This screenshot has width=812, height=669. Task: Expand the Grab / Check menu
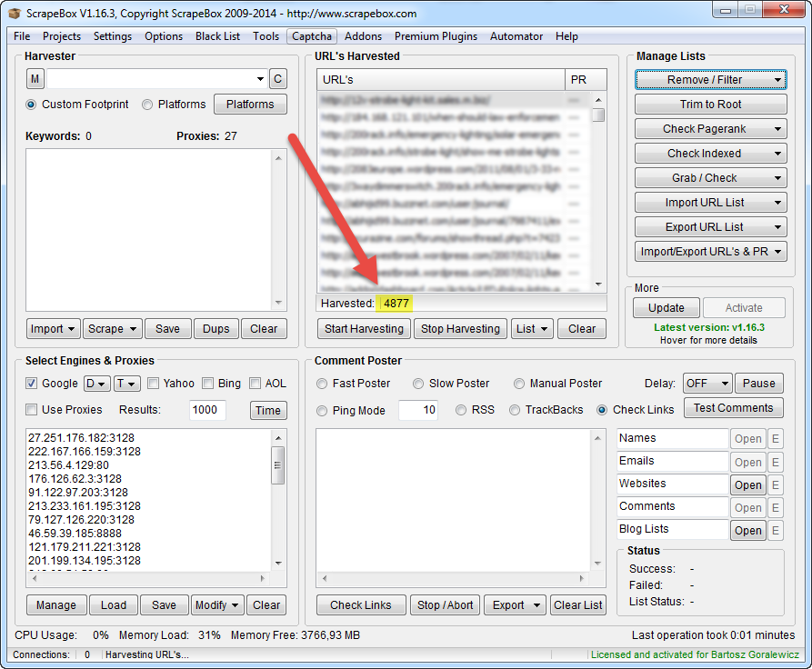tap(710, 178)
